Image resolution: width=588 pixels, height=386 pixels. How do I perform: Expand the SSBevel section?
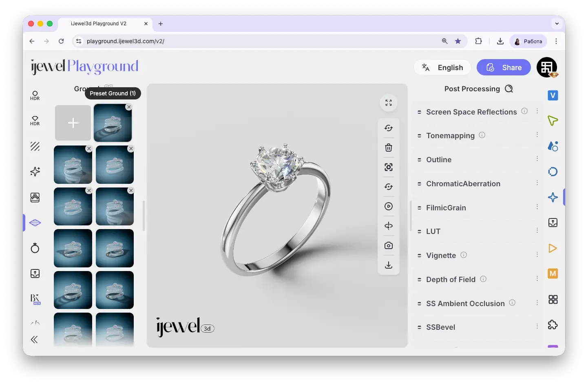477,327
